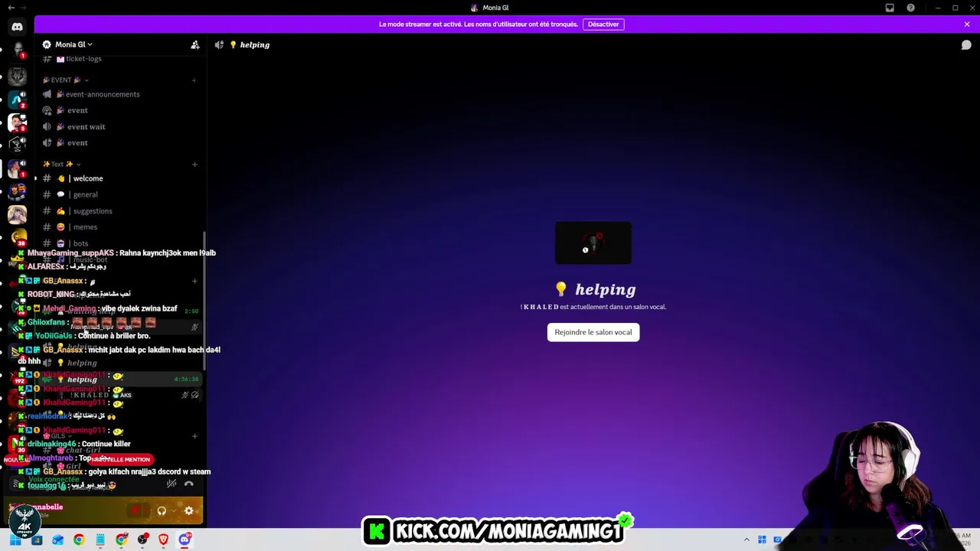This screenshot has width=980, height=551.
Task: Collapse the Text category
Action: point(61,164)
